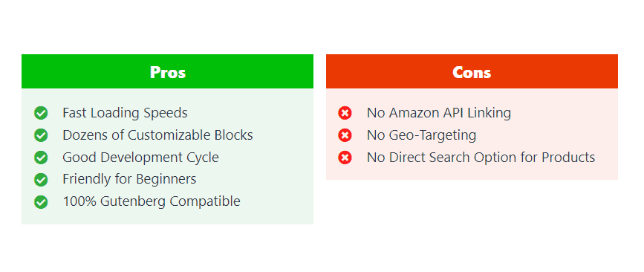Click check icon beside 100% Gutenberg Compatible

pyautogui.click(x=41, y=201)
